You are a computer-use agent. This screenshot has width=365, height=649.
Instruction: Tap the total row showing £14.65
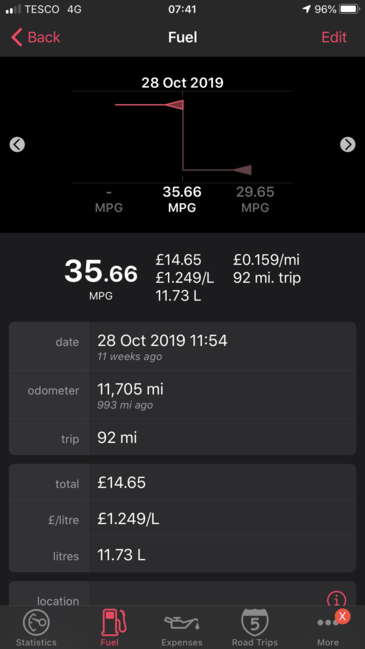pos(182,482)
